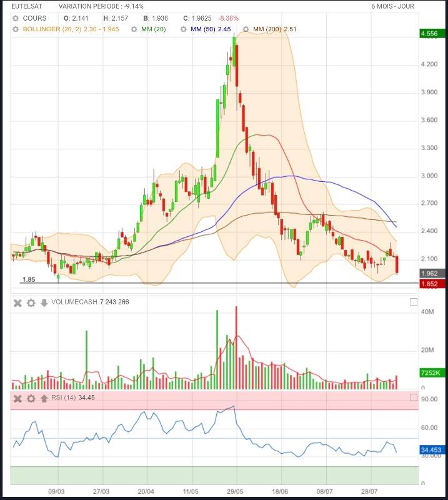
Task: Click the 4.200 price axis label
Action: [x=429, y=64]
